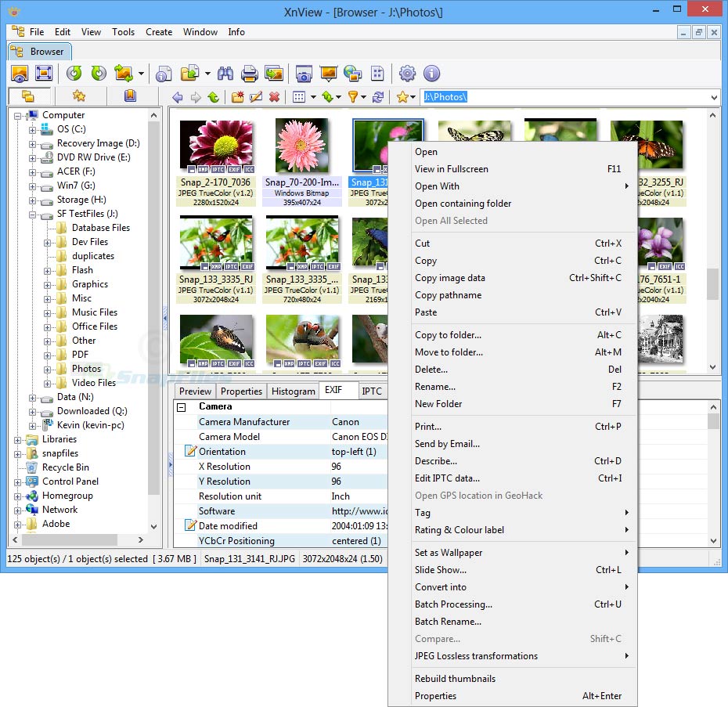Expand the Libraries tree node
Screen dimensions: 728x707
pos(18,439)
